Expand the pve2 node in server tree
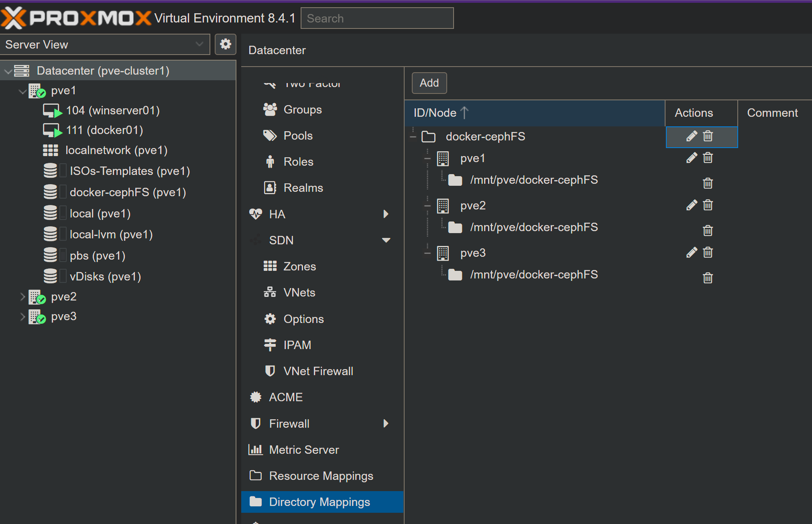 pos(22,297)
